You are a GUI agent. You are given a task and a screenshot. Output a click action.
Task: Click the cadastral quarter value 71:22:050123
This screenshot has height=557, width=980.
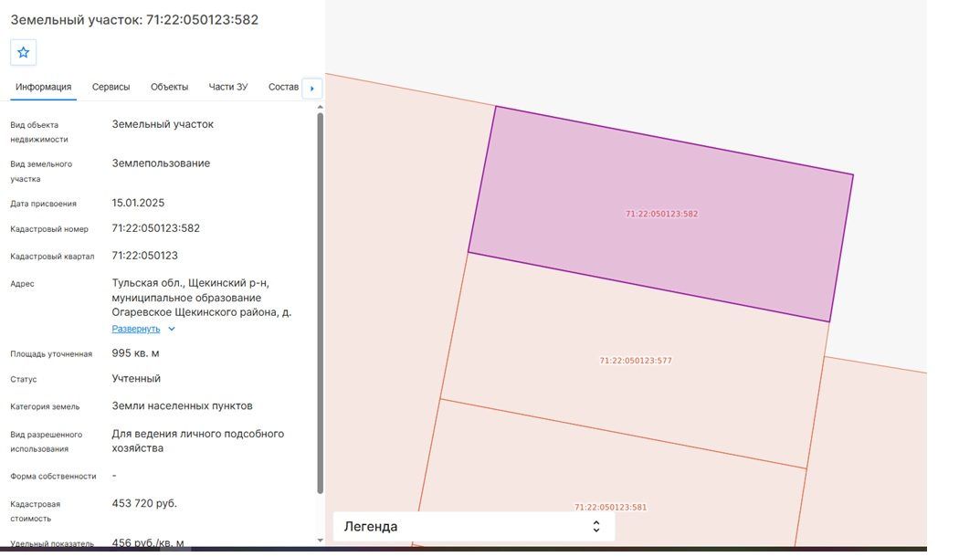(x=145, y=256)
